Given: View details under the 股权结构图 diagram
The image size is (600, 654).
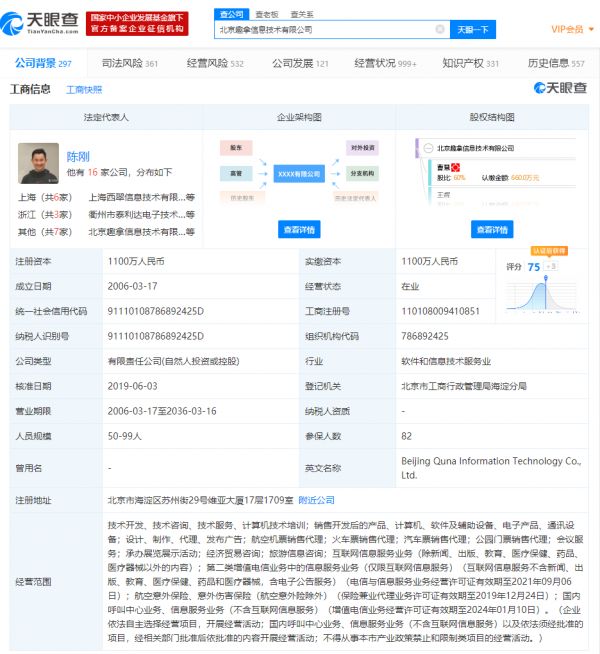Looking at the screenshot, I should [492, 229].
